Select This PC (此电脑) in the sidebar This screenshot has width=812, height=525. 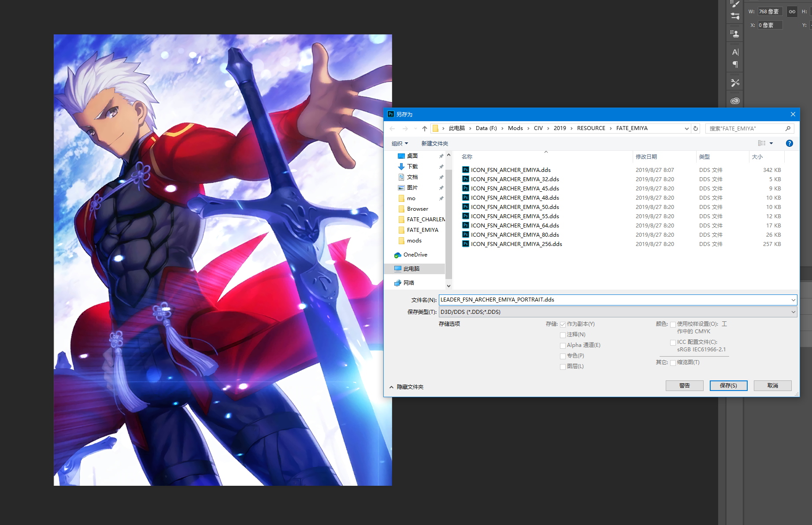tap(415, 269)
